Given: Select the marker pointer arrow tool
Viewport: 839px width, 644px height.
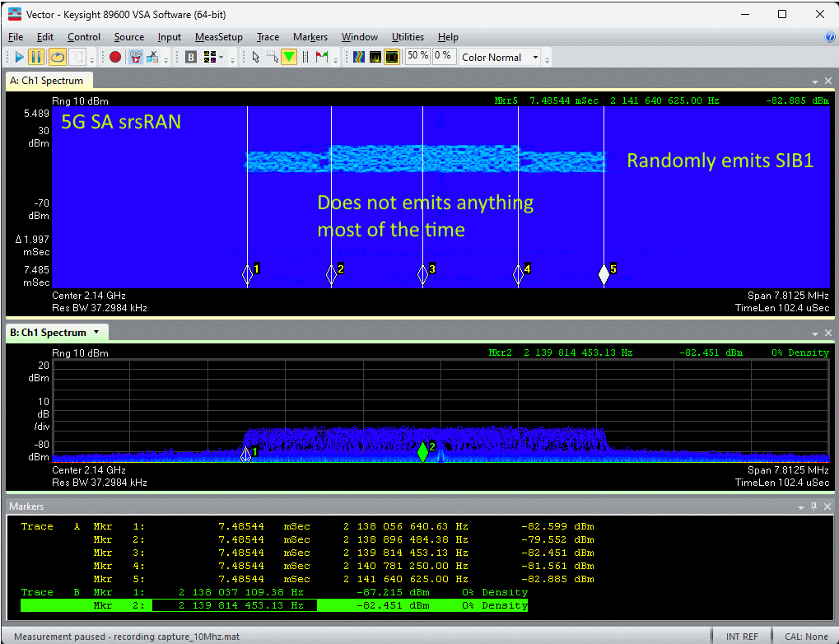Looking at the screenshot, I should click(255, 57).
